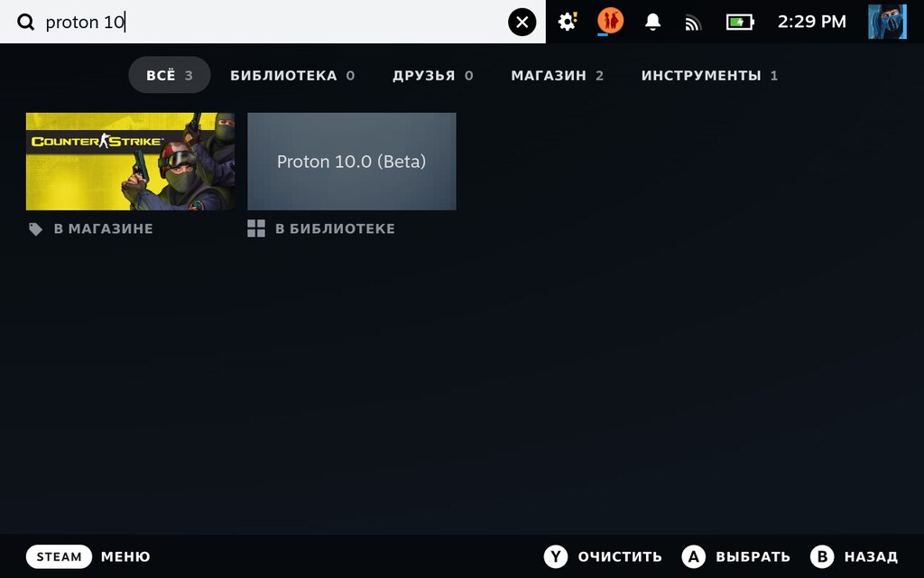This screenshot has width=924, height=578.
Task: Select the ВСЁ tab
Action: [170, 76]
